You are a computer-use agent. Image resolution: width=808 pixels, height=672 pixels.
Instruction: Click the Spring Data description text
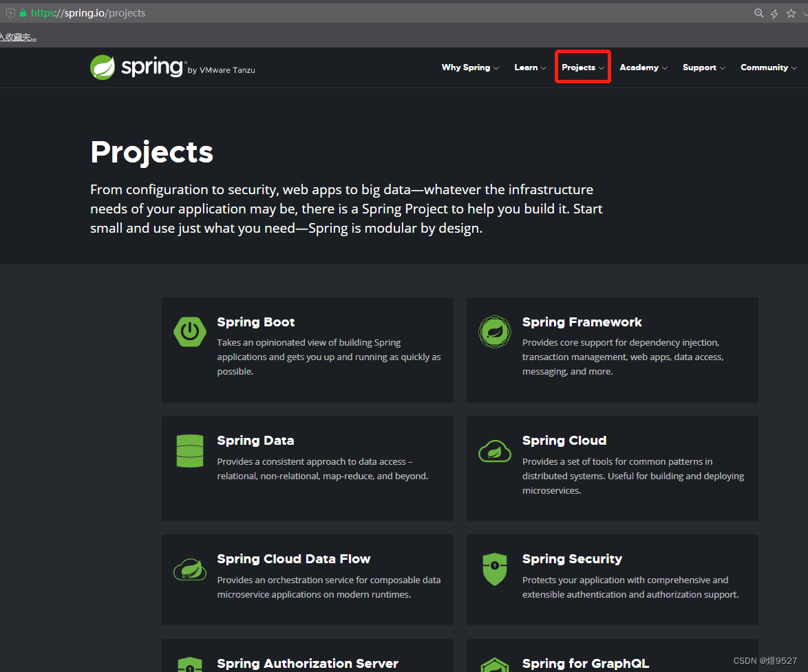(x=323, y=468)
